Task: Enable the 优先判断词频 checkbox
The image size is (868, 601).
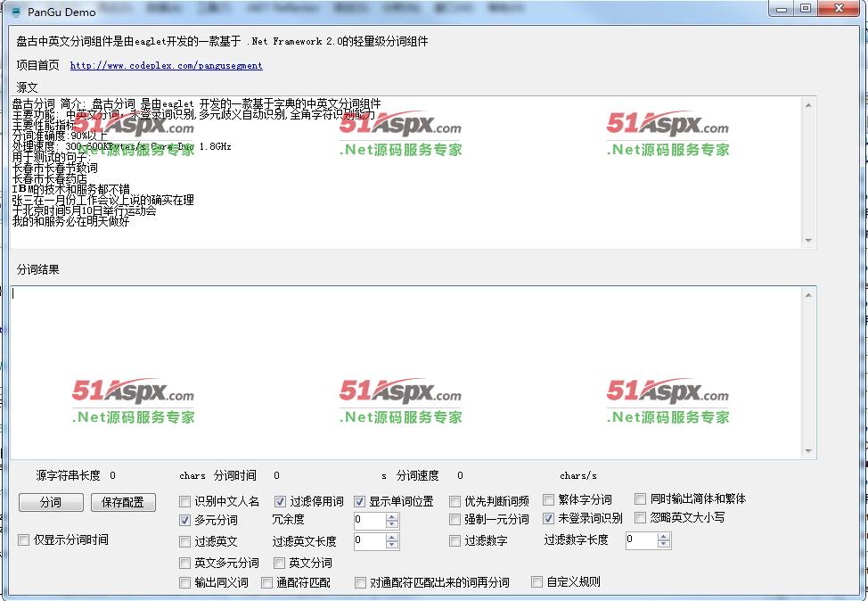Action: (x=455, y=502)
